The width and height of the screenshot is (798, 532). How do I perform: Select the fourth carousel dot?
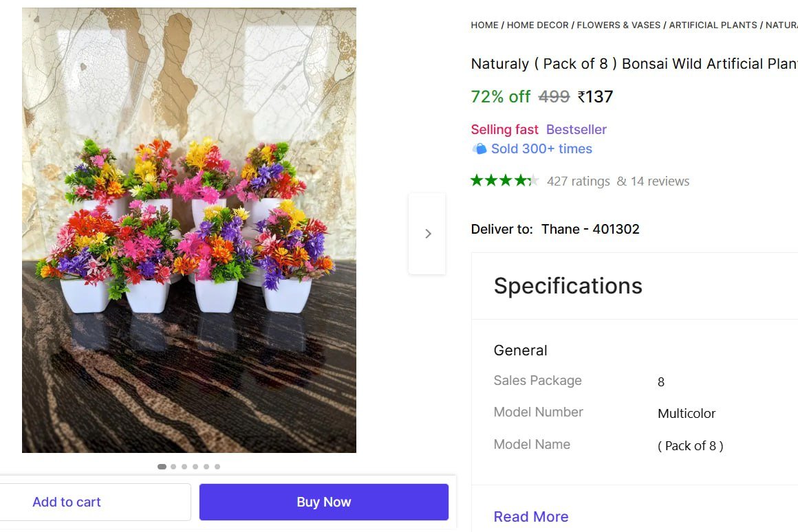(195, 466)
